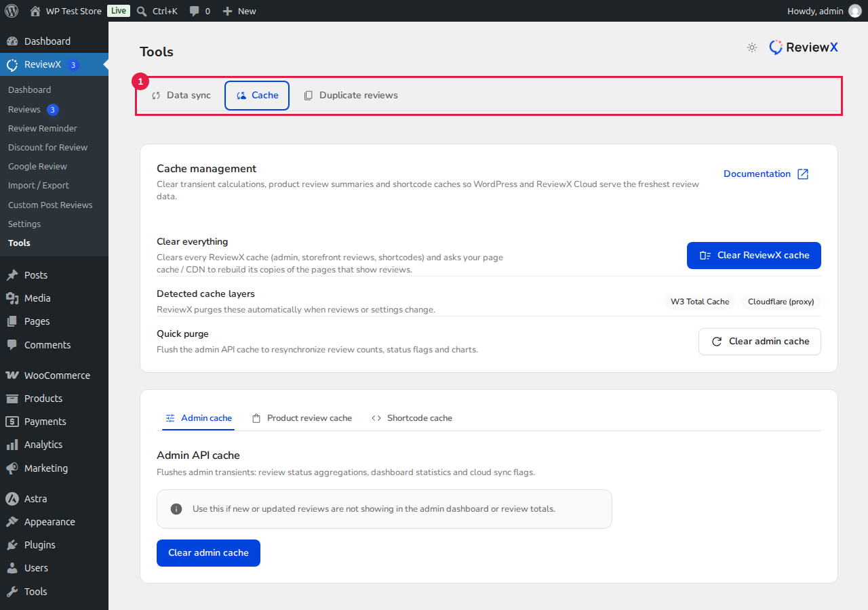Click the admin avatar icon
The image size is (868, 610).
coord(854,11)
